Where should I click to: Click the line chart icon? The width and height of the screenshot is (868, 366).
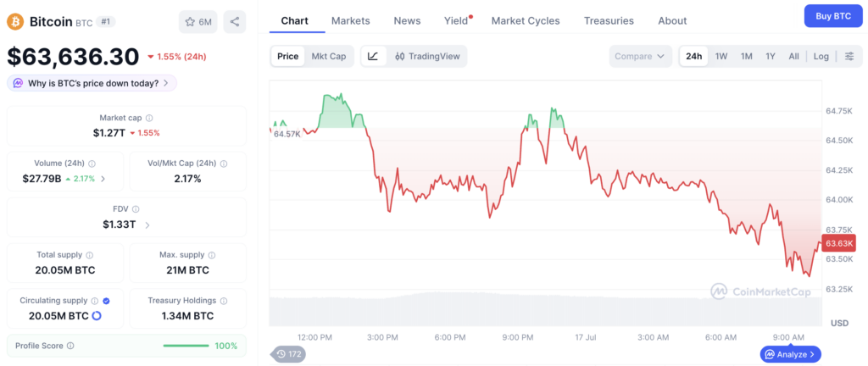pos(373,57)
